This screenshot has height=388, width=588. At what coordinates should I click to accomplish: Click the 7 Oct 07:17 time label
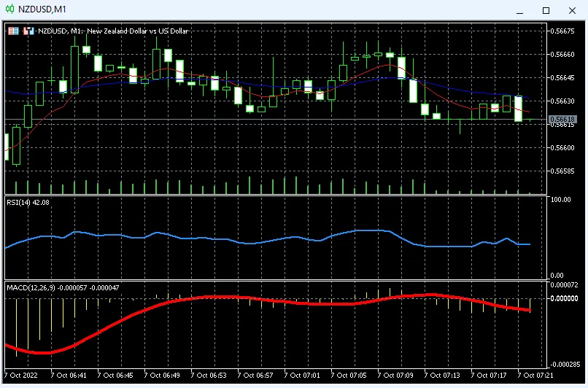click(x=489, y=376)
